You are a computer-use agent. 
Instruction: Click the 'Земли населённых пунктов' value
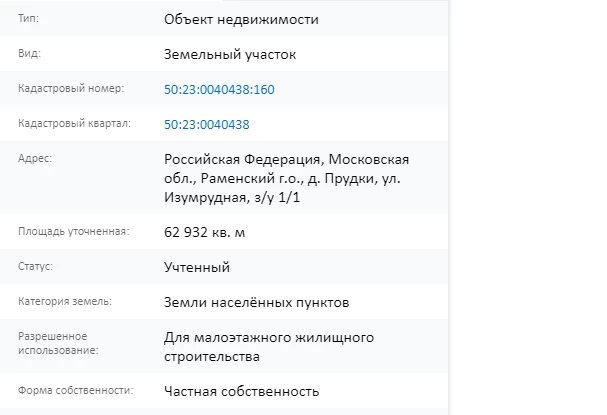(x=256, y=302)
